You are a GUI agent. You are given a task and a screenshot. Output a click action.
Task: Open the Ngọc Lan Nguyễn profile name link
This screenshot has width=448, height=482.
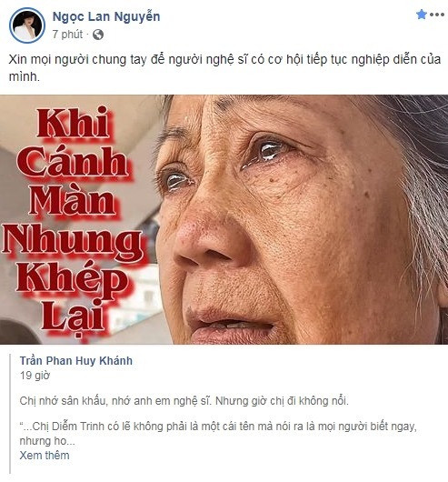(106, 17)
